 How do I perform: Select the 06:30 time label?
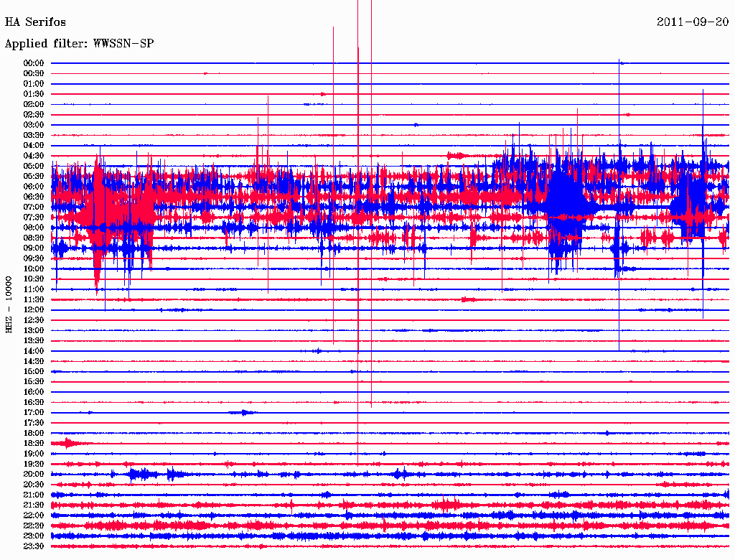pos(34,197)
